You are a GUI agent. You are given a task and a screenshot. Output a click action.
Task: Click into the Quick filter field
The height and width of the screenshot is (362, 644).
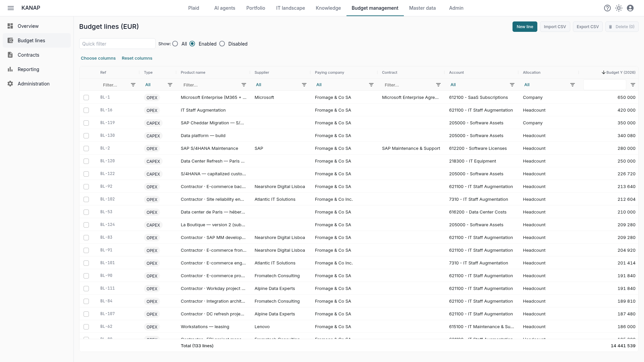pyautogui.click(x=117, y=44)
